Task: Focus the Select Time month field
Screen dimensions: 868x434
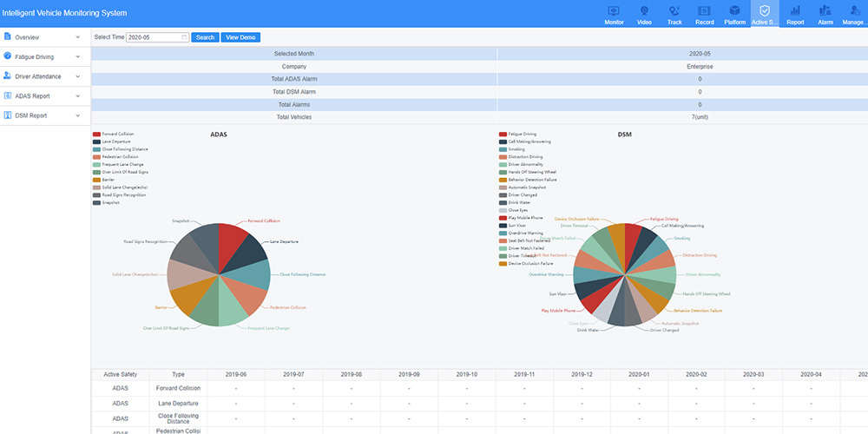Action: point(157,37)
